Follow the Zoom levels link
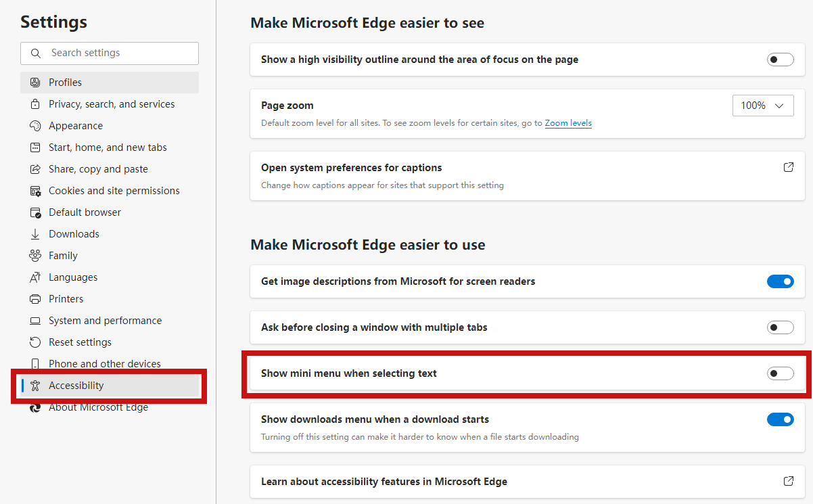 568,123
